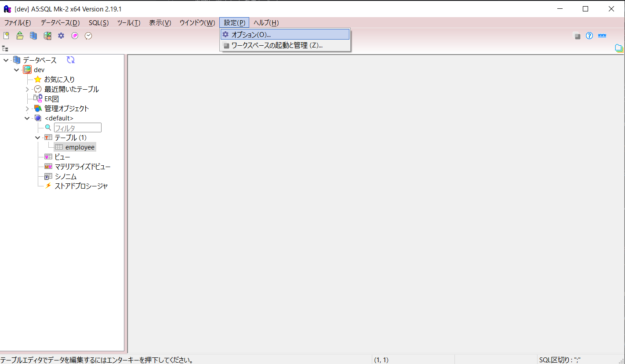Expand the 管理オブジェクト node
Screen dimensions: 625x364
(x=27, y=109)
